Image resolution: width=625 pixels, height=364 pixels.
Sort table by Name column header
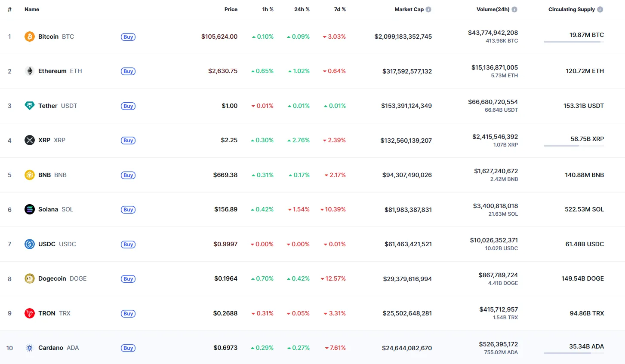click(x=32, y=9)
